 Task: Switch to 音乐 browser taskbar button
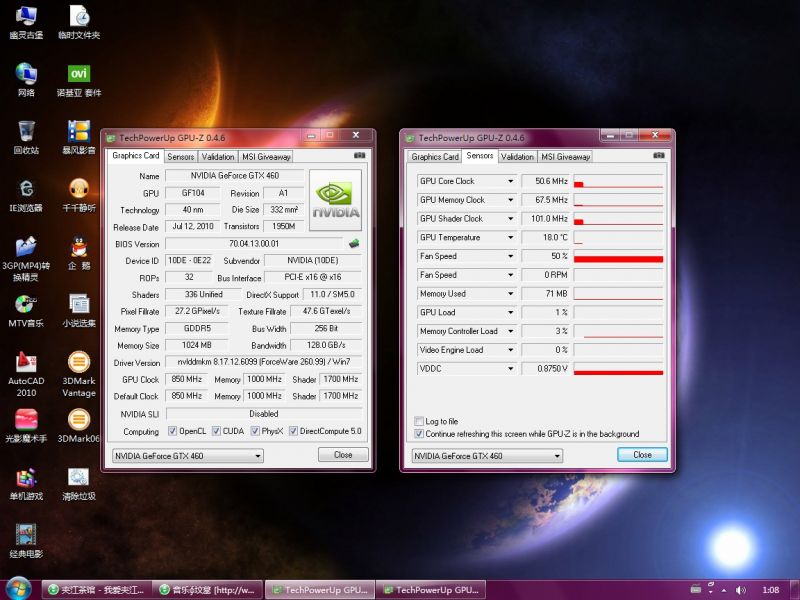point(208,590)
